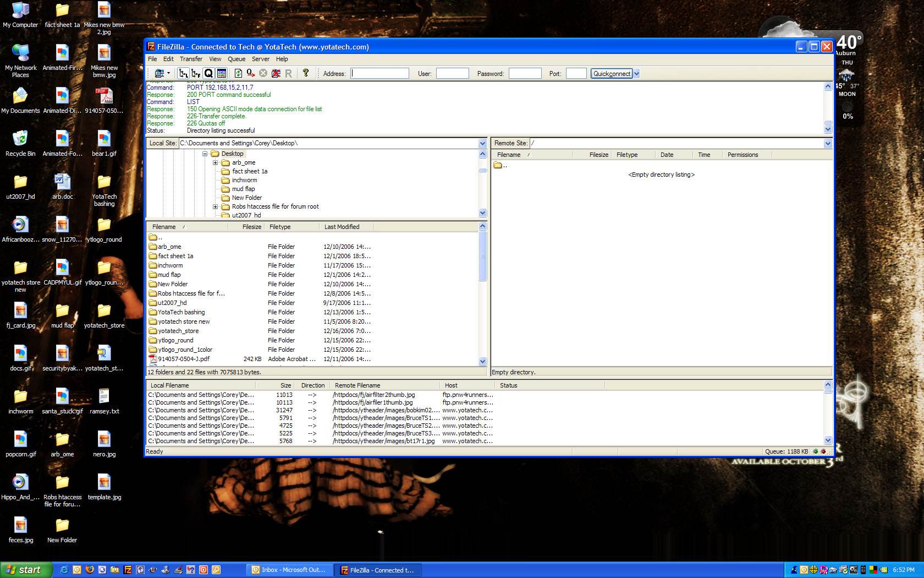This screenshot has width=924, height=578.
Task: Click the Password input field
Action: (525, 73)
